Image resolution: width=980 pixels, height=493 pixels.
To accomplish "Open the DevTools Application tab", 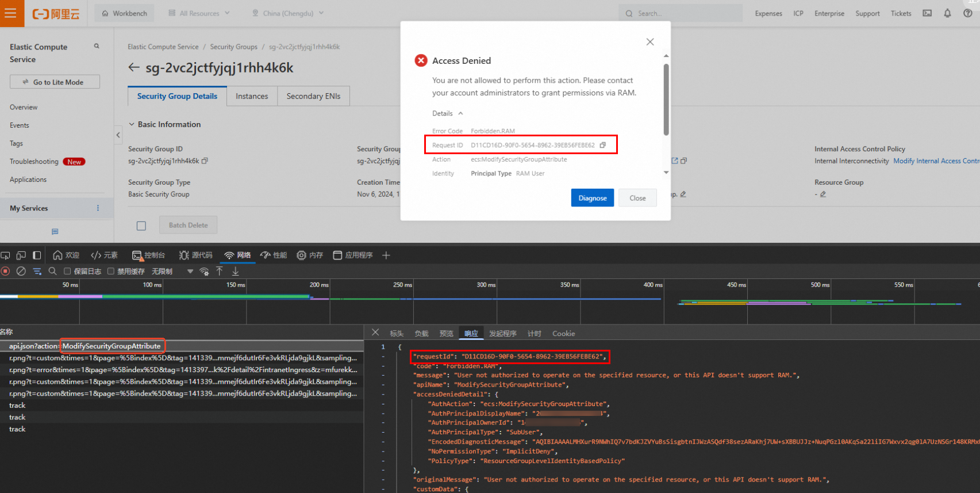I will click(x=353, y=255).
